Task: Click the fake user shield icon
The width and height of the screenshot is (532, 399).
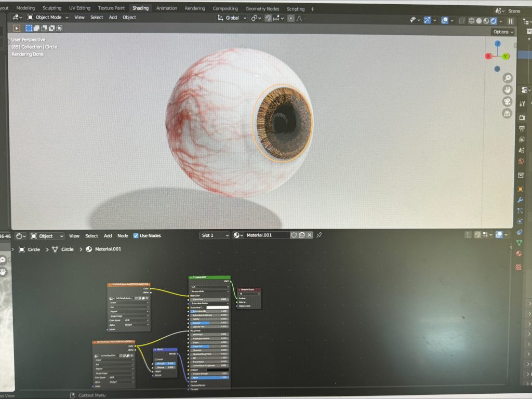Action: (294, 235)
